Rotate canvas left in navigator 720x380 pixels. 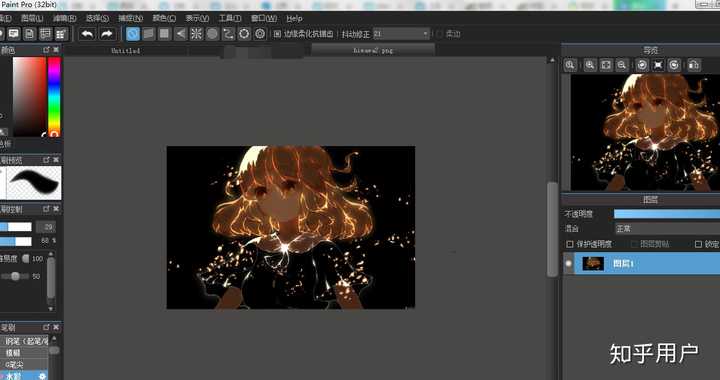(642, 65)
